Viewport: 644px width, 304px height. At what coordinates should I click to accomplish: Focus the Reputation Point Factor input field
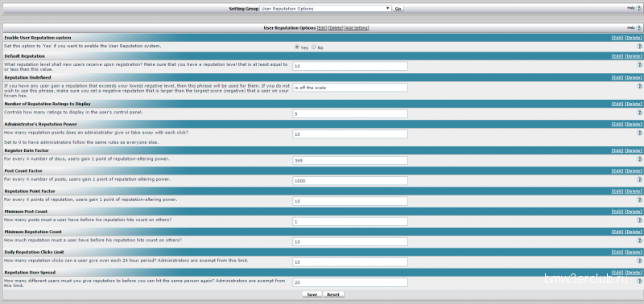[x=350, y=201]
